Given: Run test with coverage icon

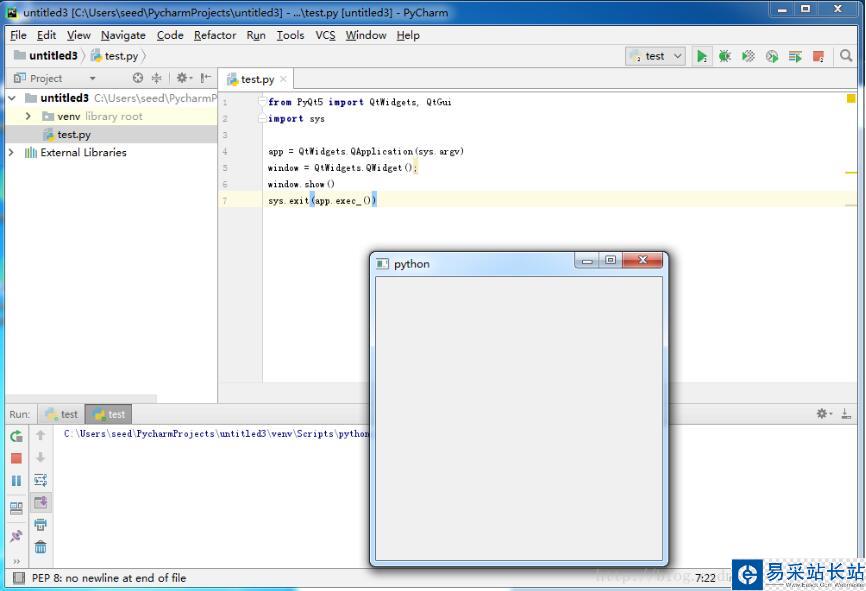Looking at the screenshot, I should coord(747,57).
